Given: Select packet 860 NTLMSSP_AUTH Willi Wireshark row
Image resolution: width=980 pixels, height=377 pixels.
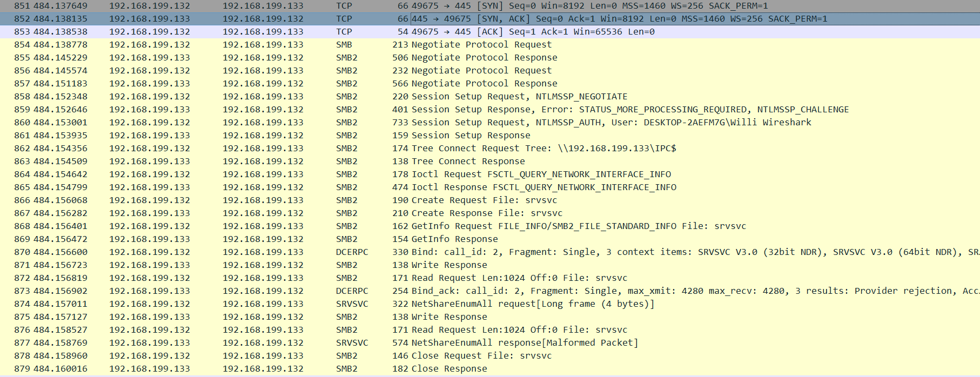Looking at the screenshot, I should tap(490, 123).
